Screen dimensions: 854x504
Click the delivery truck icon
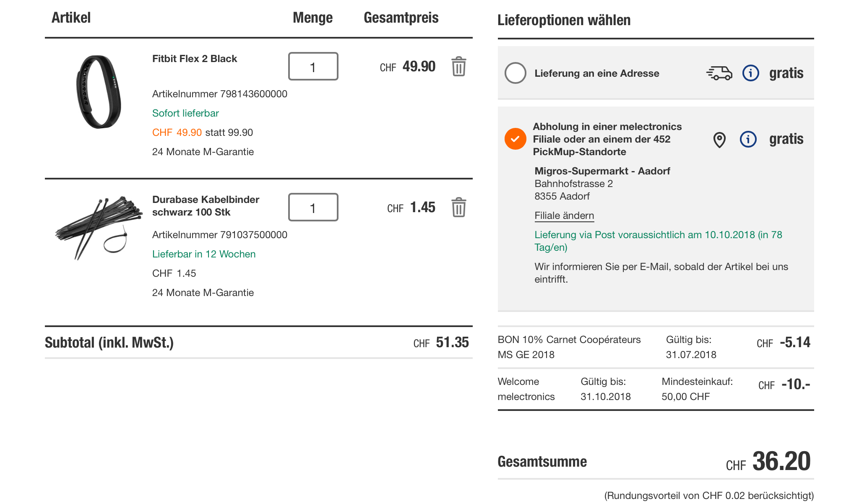click(719, 73)
